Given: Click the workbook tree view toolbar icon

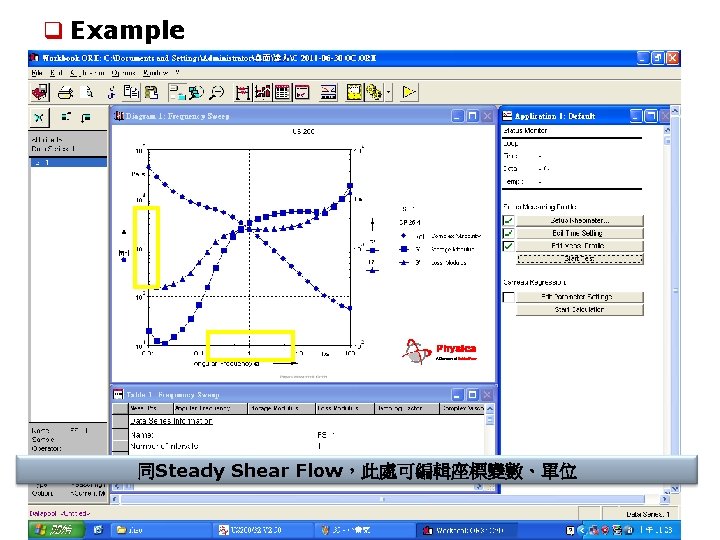Looking at the screenshot, I should pos(177,92).
